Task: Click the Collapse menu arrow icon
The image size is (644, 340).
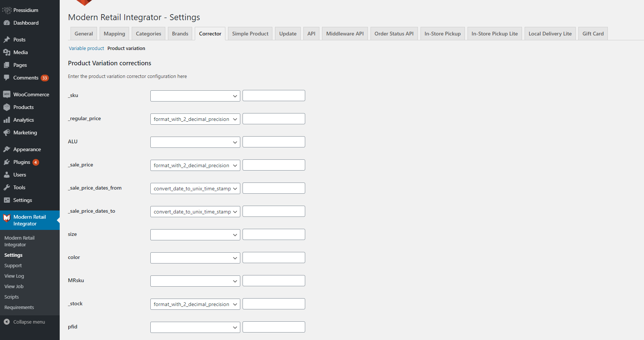Action: click(x=7, y=322)
